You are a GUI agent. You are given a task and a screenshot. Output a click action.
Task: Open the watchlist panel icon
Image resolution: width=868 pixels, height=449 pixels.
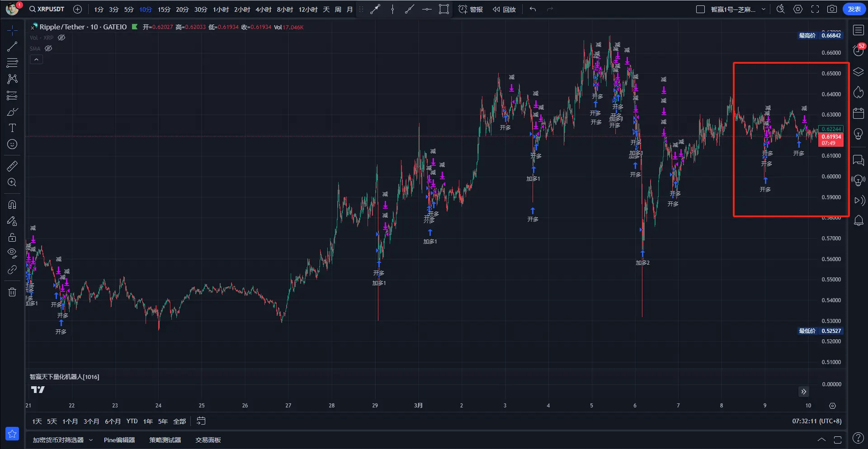(x=858, y=30)
